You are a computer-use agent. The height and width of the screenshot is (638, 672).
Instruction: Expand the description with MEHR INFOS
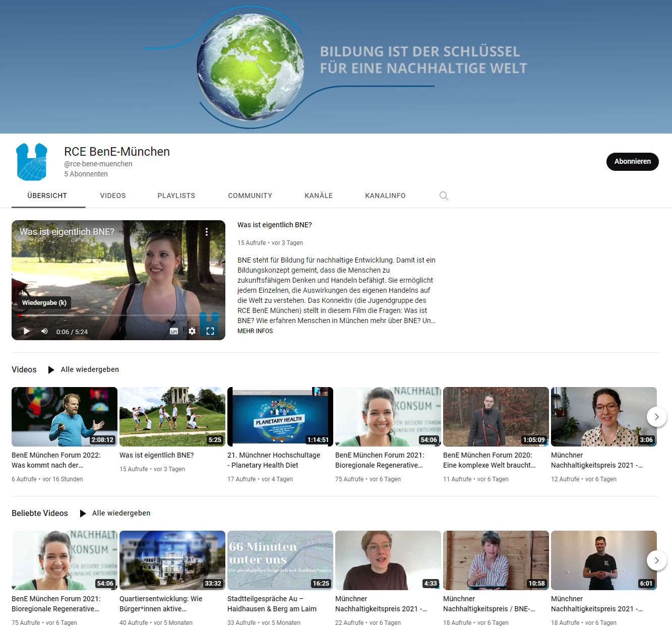[x=255, y=331]
